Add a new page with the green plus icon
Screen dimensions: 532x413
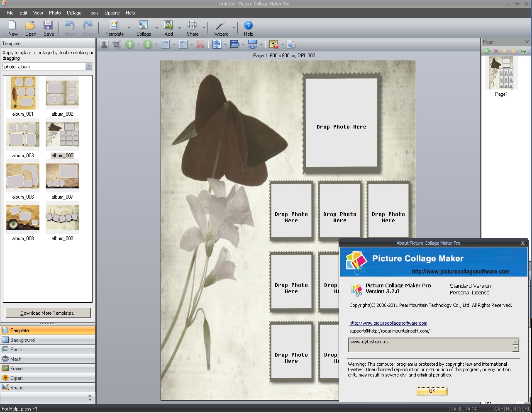coord(487,51)
